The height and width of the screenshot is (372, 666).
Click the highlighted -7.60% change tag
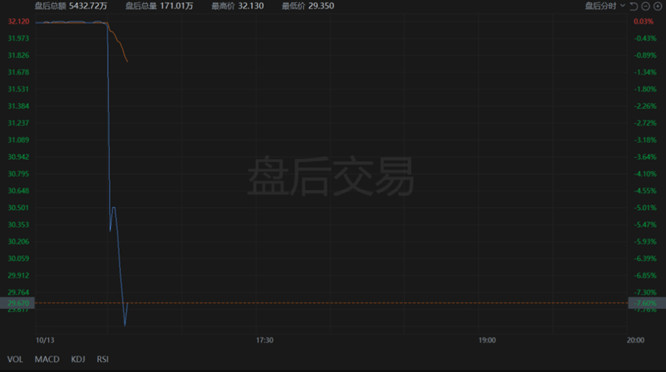tap(647, 303)
